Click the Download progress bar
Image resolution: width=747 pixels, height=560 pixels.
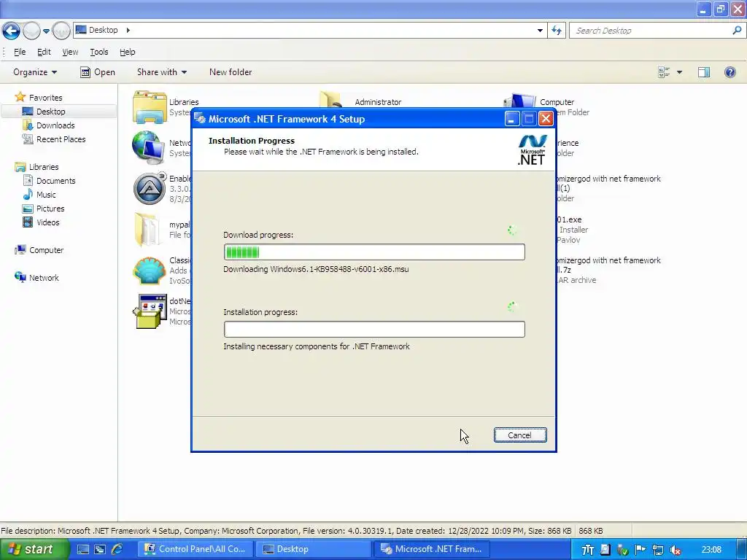coord(374,252)
